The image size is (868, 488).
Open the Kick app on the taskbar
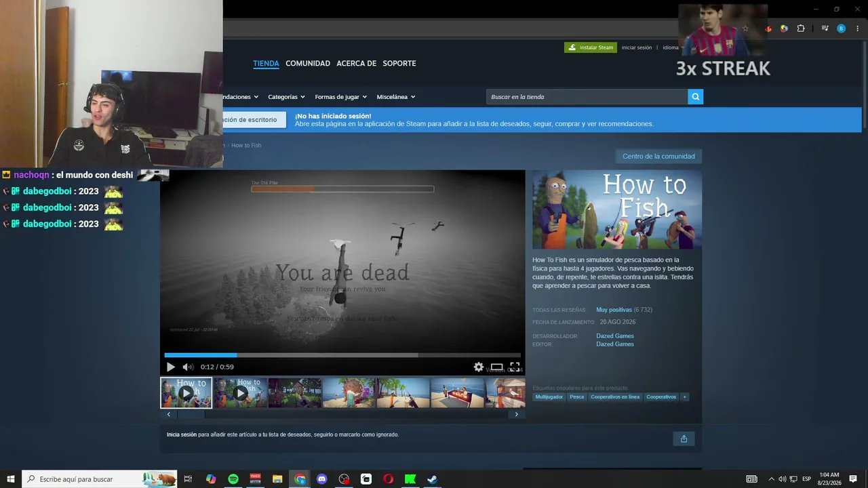[x=410, y=479]
